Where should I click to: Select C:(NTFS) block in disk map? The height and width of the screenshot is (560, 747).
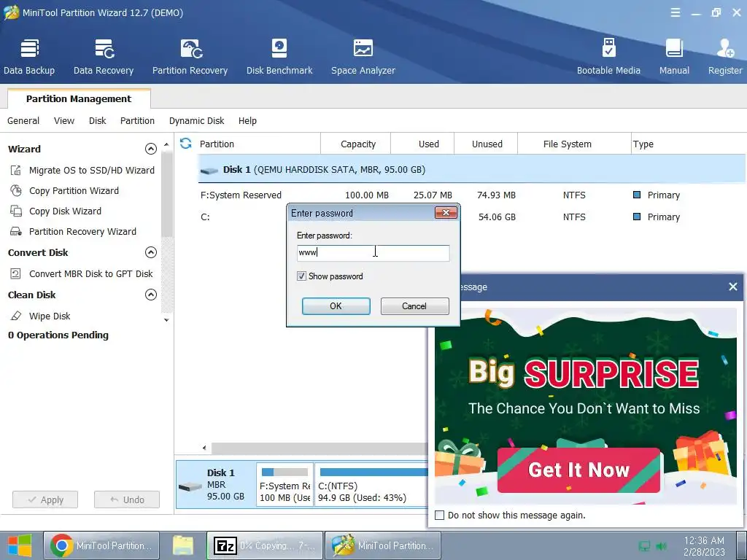tap(371, 485)
